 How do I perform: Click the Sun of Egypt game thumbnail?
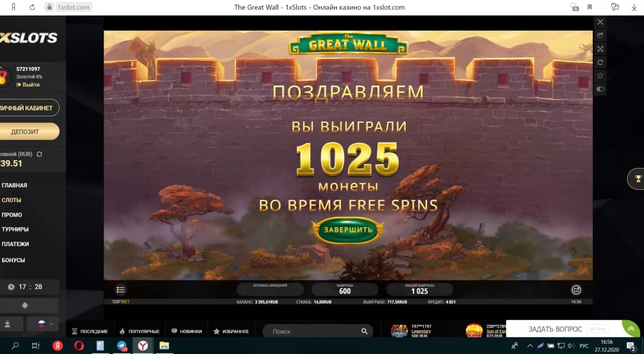[474, 331]
